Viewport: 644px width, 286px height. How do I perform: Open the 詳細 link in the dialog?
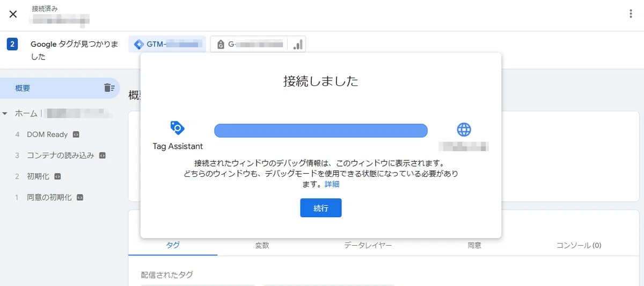(x=332, y=184)
